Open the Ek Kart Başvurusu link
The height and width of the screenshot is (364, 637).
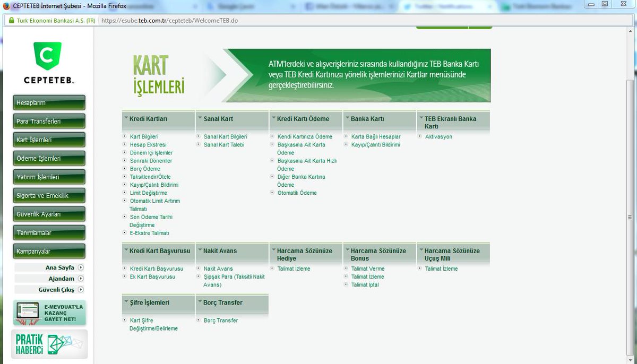point(152,276)
